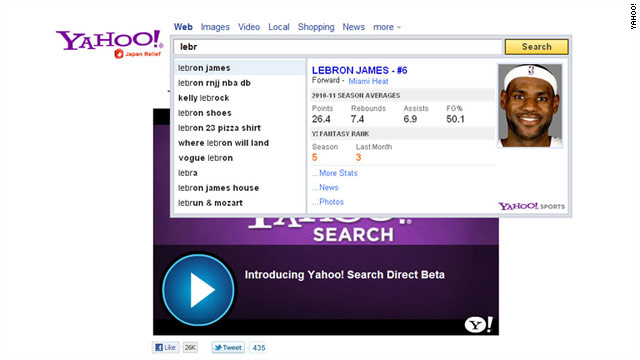Expand the 'more' search categories dropdown
Image resolution: width=640 pixels, height=360 pixels.
387,27
